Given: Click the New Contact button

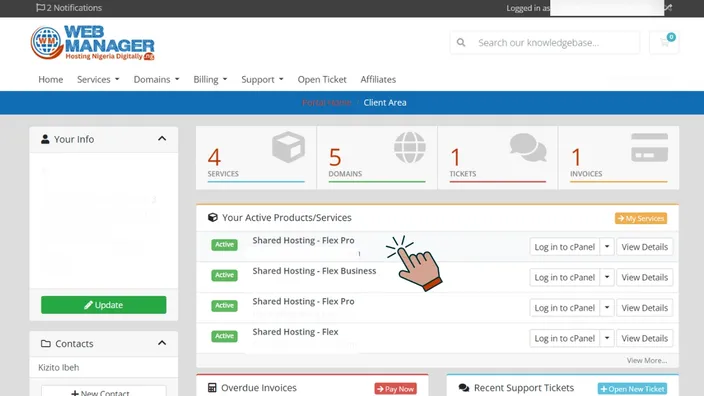Looking at the screenshot, I should 104,392.
